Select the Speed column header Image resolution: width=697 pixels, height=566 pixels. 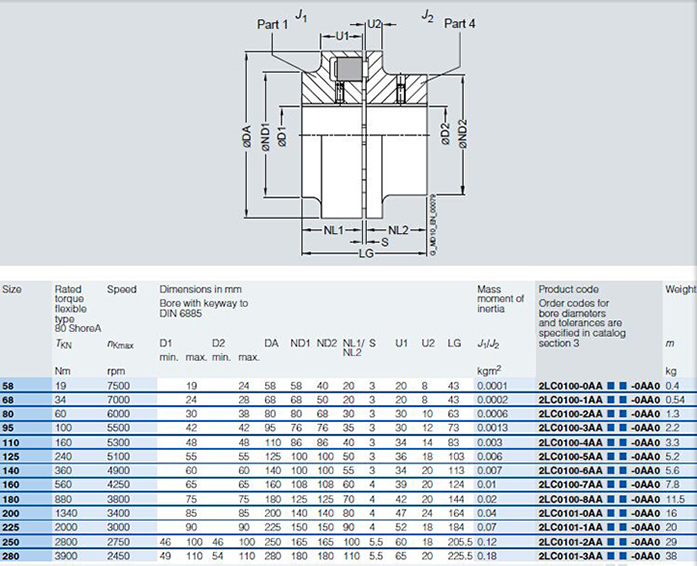coord(122,290)
